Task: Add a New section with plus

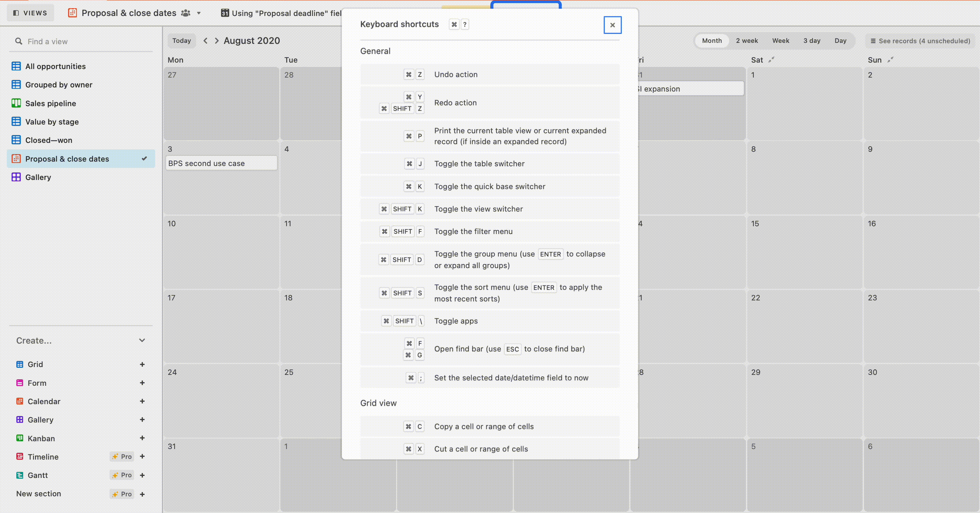Action: tap(142, 494)
